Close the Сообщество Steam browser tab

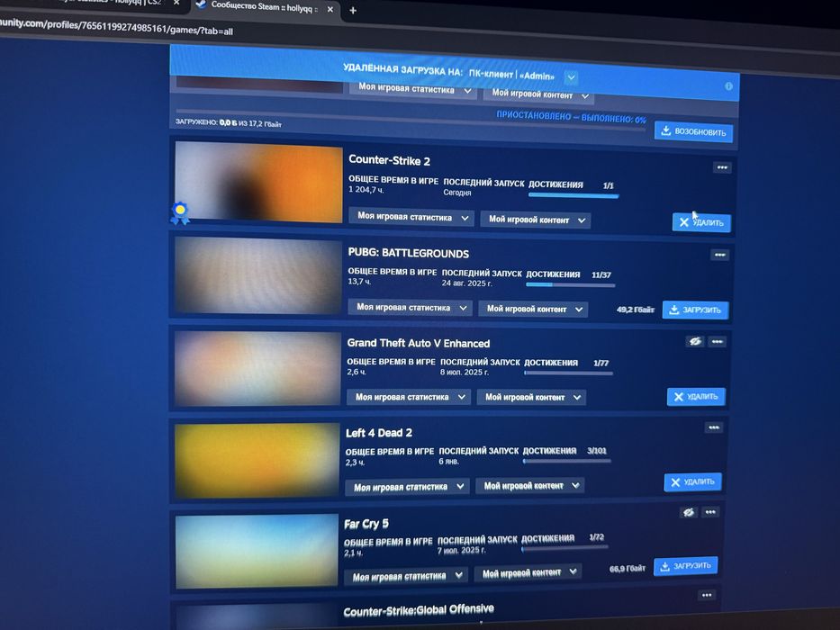point(330,9)
